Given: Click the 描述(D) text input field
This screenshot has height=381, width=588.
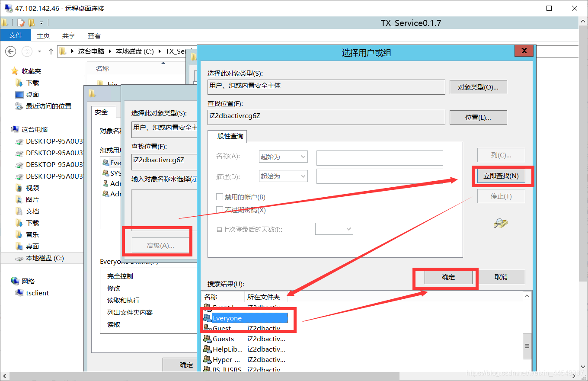Looking at the screenshot, I should [380, 176].
